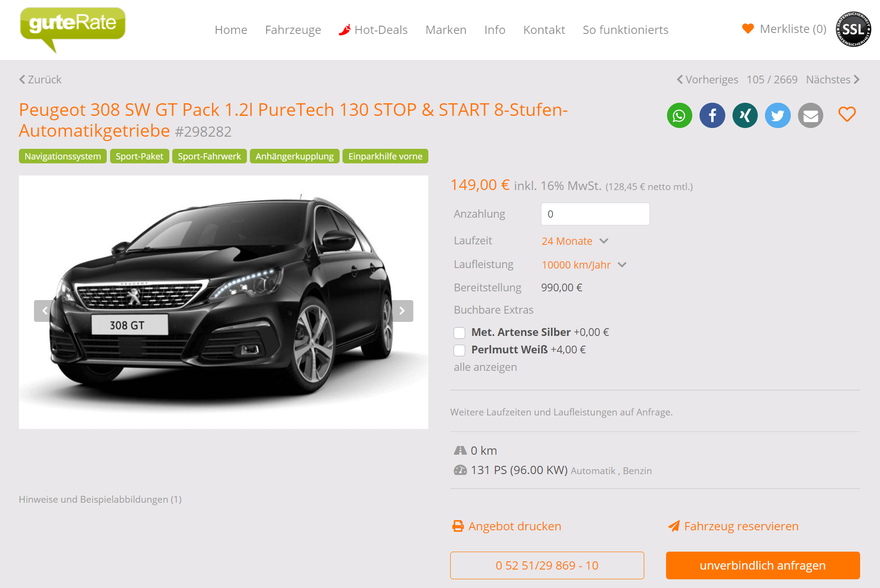Open Laufleistung 10000 km/Jahr dropdown
This screenshot has height=588, width=880.
tap(584, 265)
